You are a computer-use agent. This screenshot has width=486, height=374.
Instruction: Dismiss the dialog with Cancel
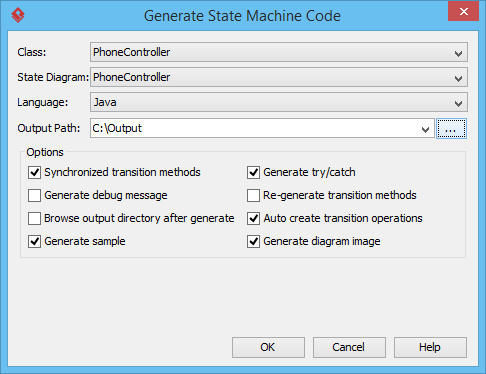[x=349, y=347]
